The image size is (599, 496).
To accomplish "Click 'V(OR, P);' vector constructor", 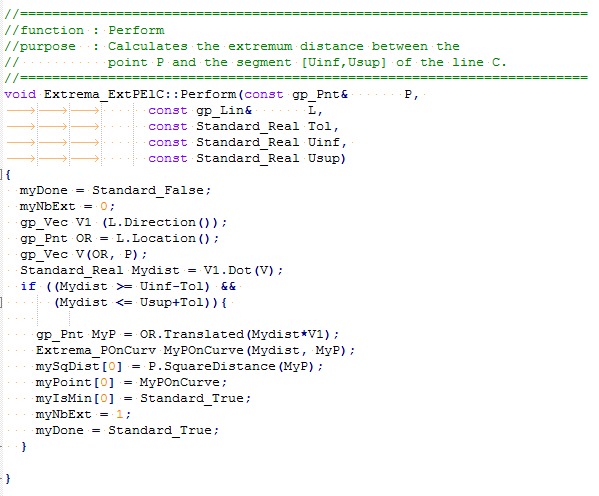I will coord(111,254).
